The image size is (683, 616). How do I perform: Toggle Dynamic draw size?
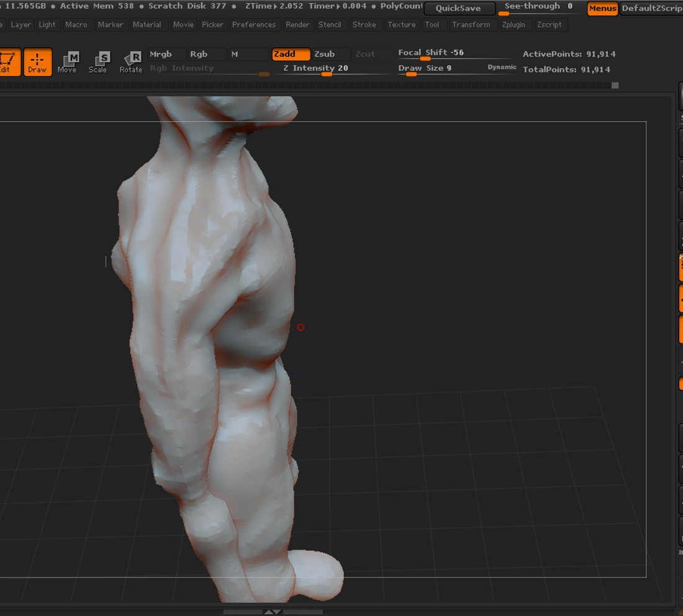502,67
